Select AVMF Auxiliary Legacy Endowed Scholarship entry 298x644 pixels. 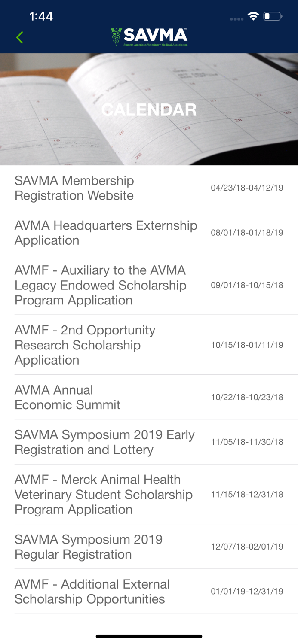point(101,285)
